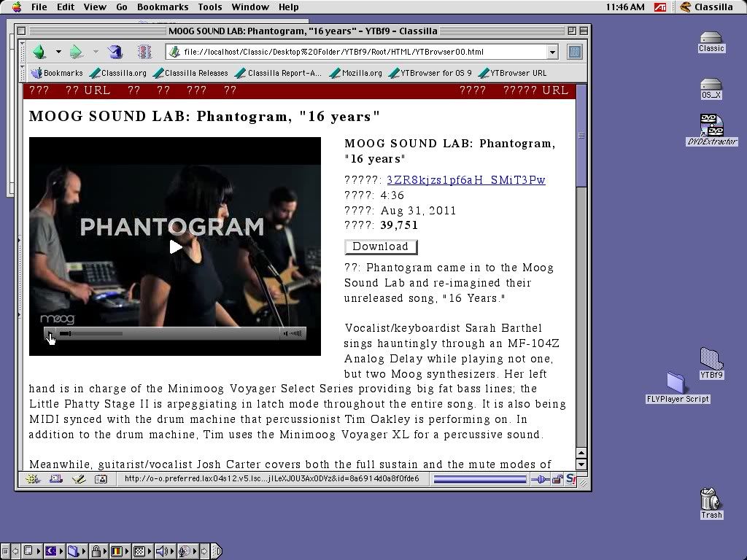Click the Reload page toolbar icon

(x=115, y=52)
